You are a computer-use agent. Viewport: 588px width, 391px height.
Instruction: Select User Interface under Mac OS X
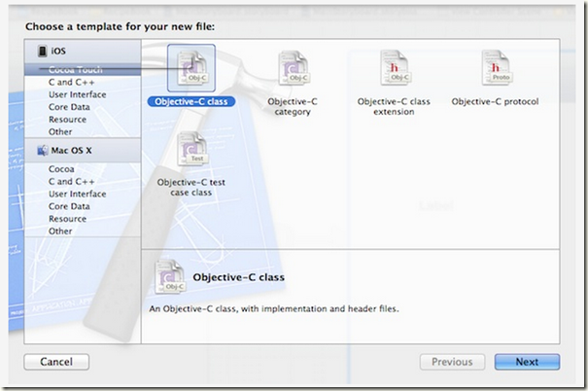(x=77, y=194)
